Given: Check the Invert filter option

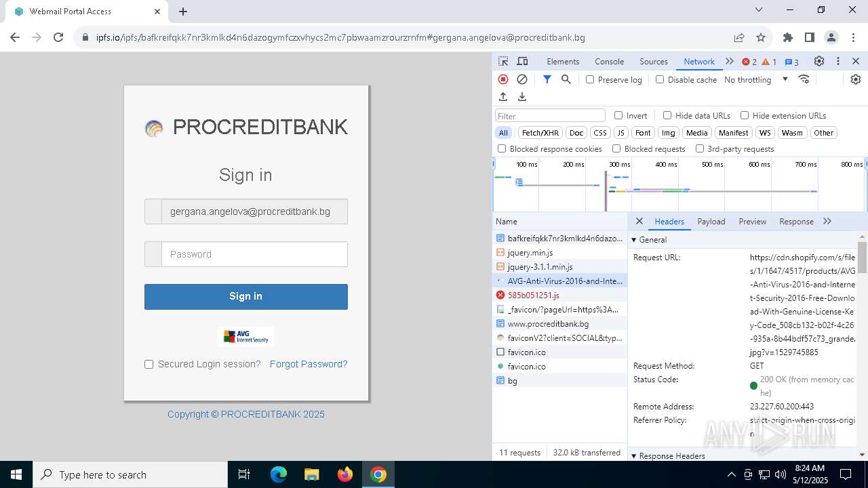Looking at the screenshot, I should pyautogui.click(x=618, y=115).
